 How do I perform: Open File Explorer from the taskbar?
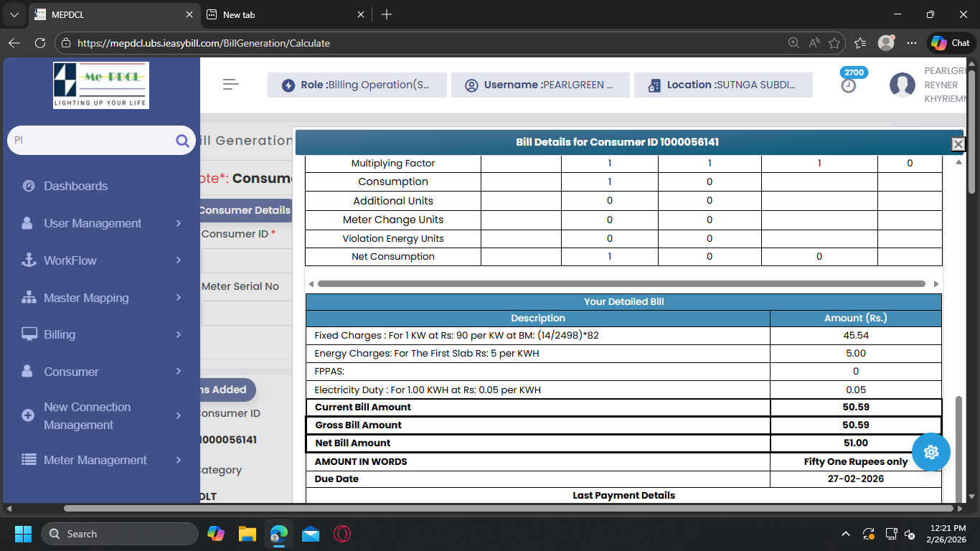[248, 534]
